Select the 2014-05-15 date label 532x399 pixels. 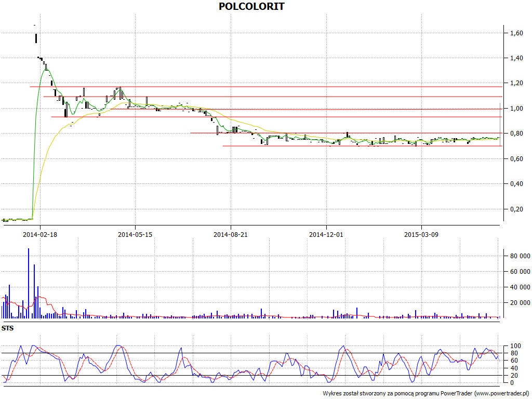pyautogui.click(x=135, y=234)
